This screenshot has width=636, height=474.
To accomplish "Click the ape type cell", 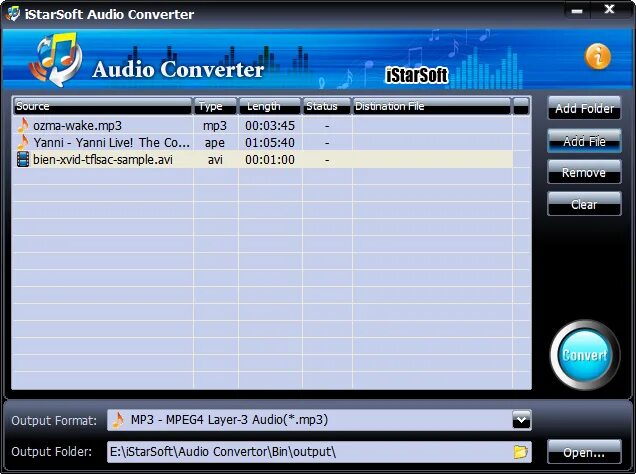I will point(215,143).
